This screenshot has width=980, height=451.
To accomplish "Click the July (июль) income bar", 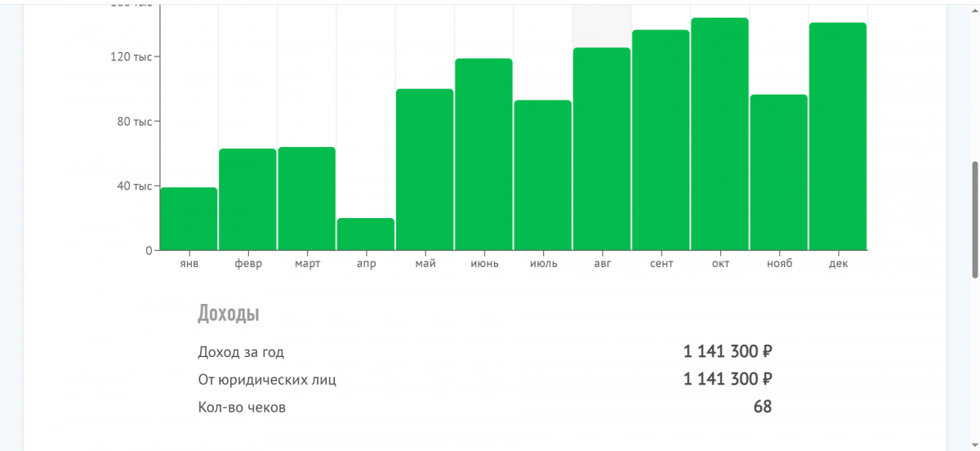I will click(x=542, y=176).
